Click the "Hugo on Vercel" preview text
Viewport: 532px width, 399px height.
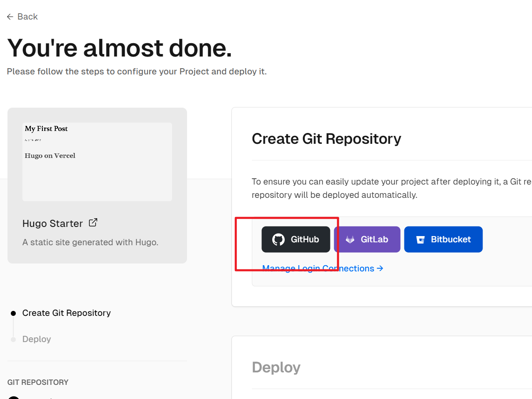click(x=50, y=156)
